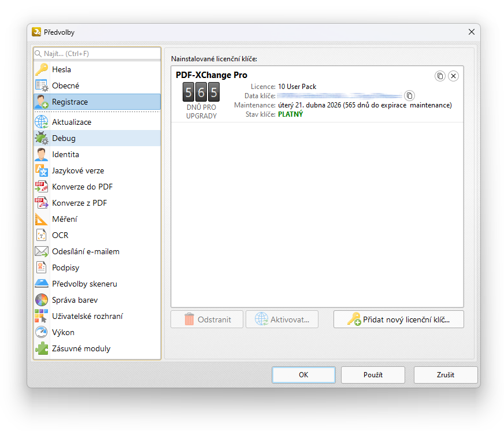Open the Hesla preferences category
Screen dimensions: 504x431
(x=97, y=69)
